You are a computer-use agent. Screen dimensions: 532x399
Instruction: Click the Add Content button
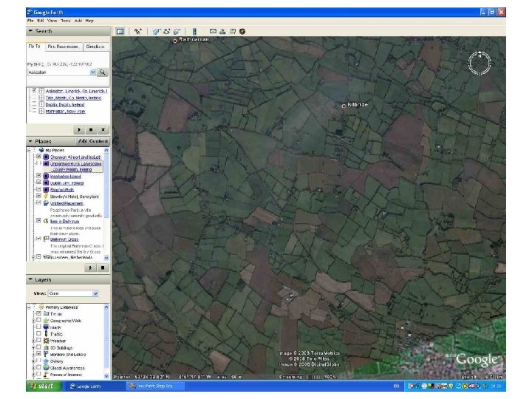pos(93,141)
